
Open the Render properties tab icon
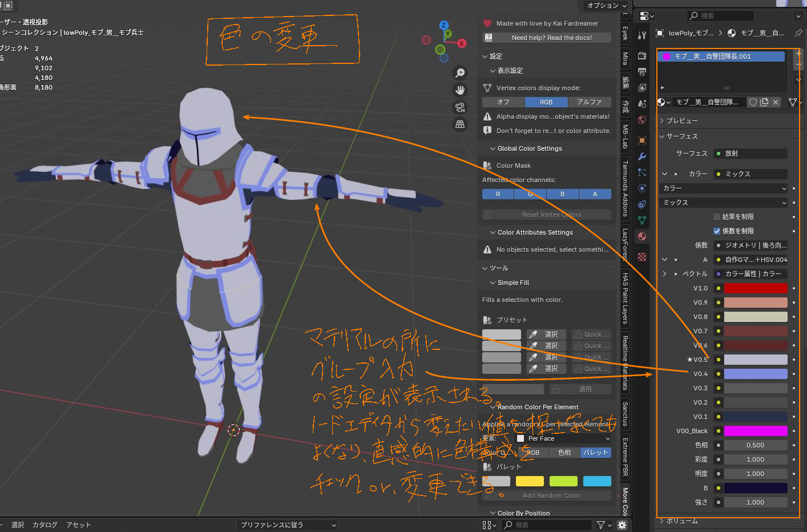(642, 56)
